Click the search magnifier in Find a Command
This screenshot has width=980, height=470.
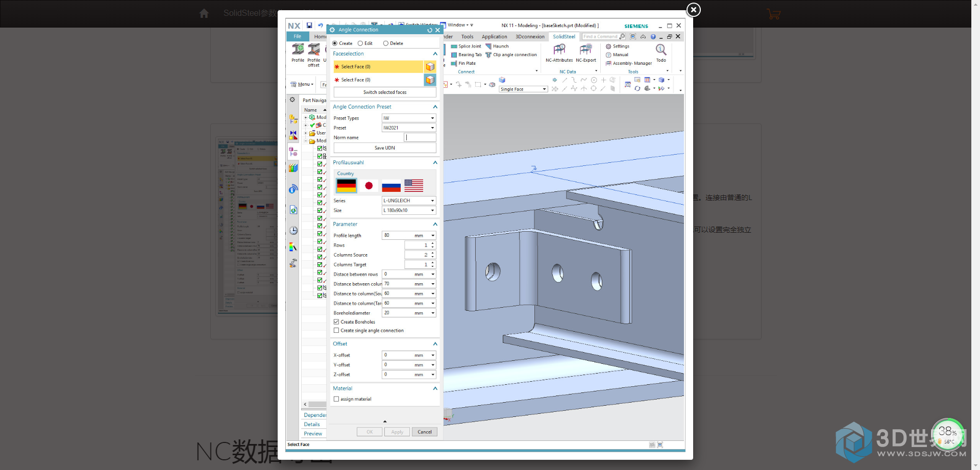(622, 37)
